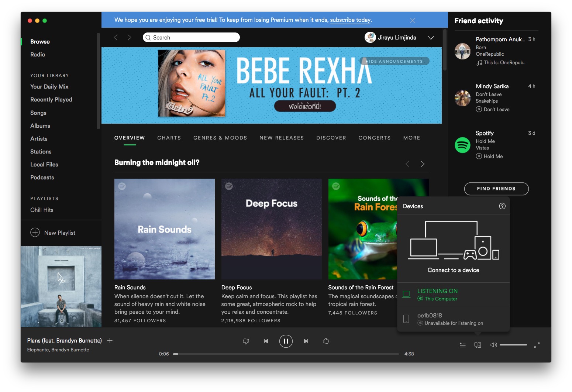
Task: Click Hide Announcements button
Action: 394,61
